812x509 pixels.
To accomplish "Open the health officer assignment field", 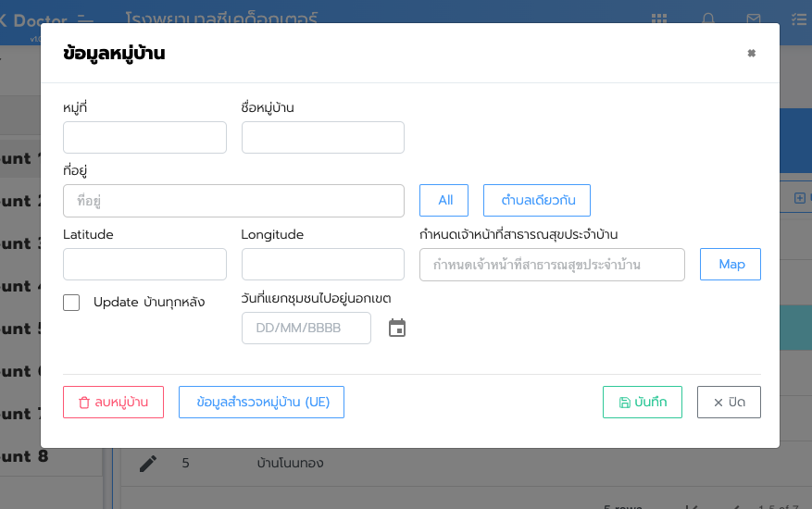I will pos(552,265).
